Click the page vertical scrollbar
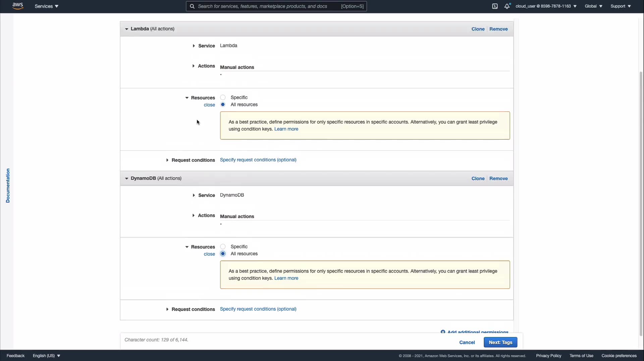This screenshot has height=361, width=644. point(641,201)
